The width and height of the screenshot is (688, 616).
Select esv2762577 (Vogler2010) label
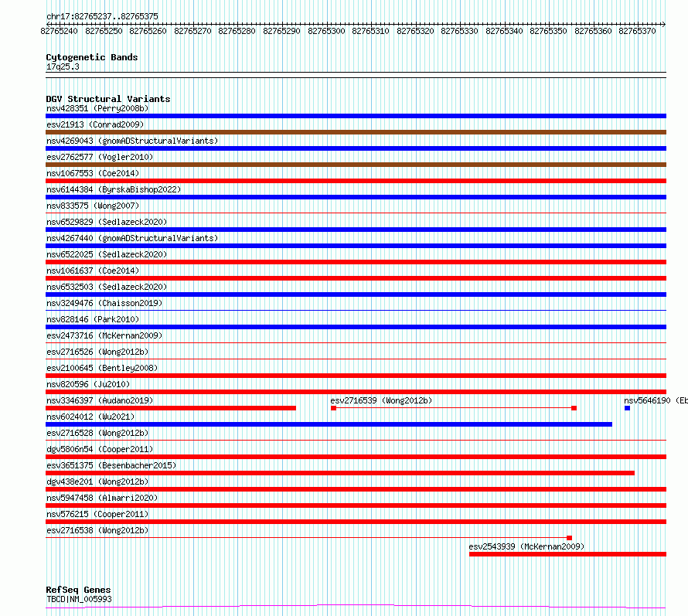(100, 157)
